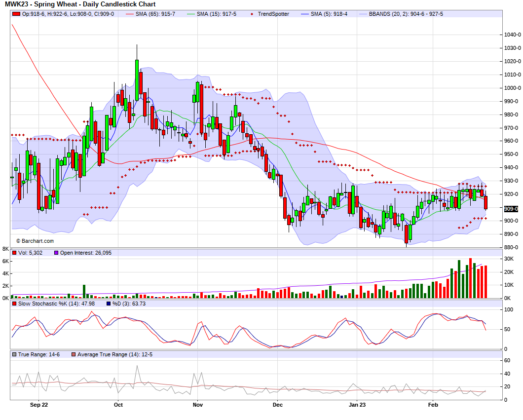This screenshot has height=420, width=523.
Task: Click the 'Jan 23' date axis label
Action: [x=357, y=405]
